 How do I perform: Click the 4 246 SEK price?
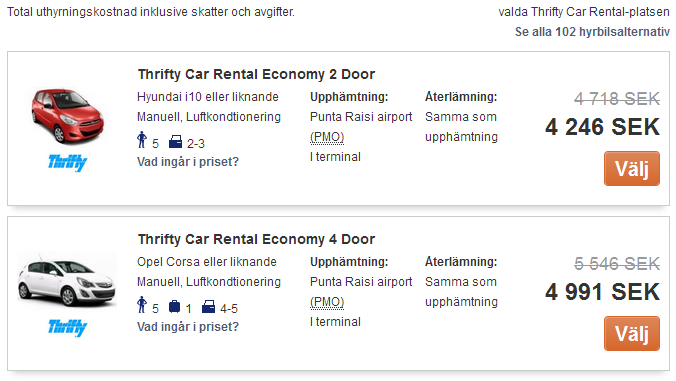pos(602,127)
